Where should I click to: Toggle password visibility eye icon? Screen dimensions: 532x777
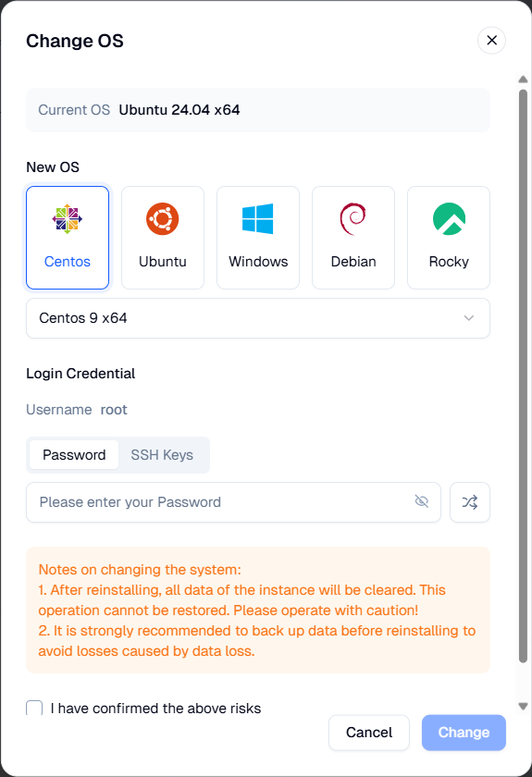(x=421, y=501)
